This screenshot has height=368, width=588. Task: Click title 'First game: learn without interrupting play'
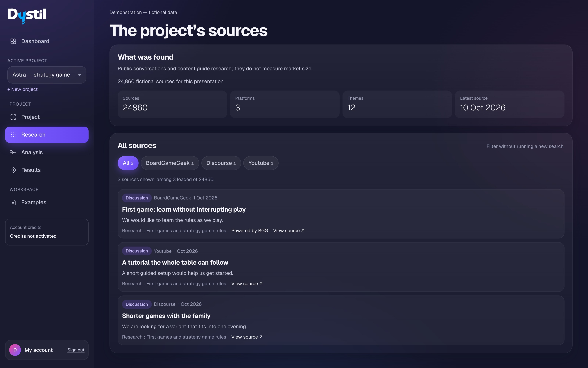tap(184, 210)
